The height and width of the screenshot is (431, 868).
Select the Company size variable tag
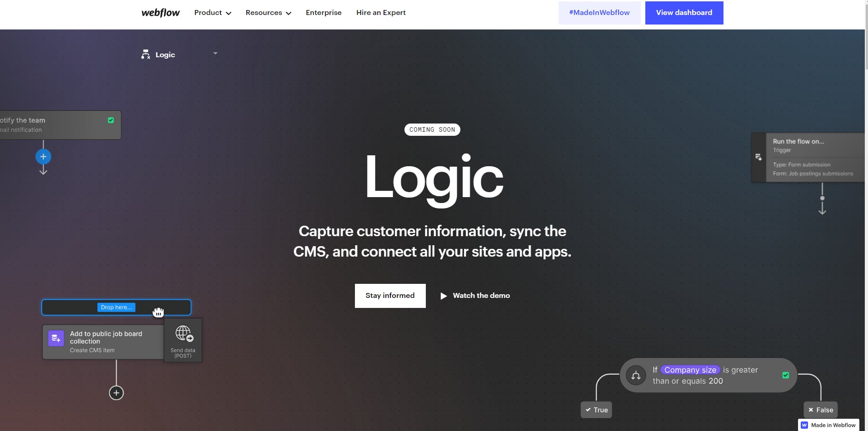[690, 370]
